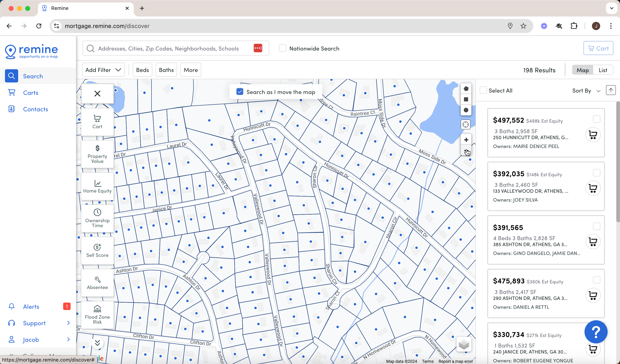Switch to Map view tab
The height and width of the screenshot is (364, 620).
[583, 70]
